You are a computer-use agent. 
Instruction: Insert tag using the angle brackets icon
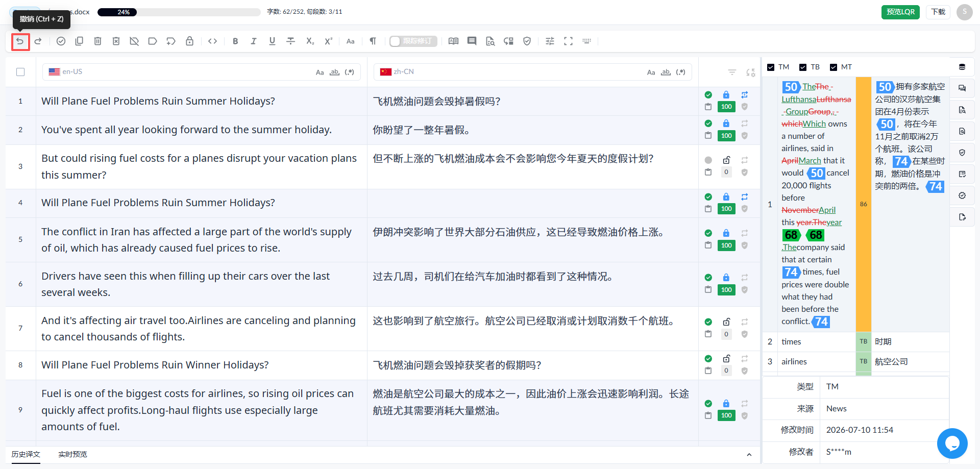[213, 41]
